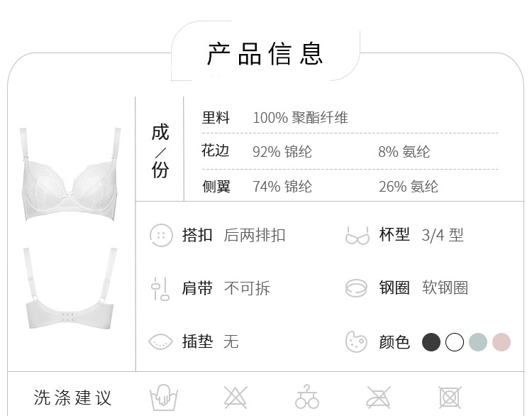
Task: Click the strap adjuster icon beside 肩带
Action: [x=160, y=289]
